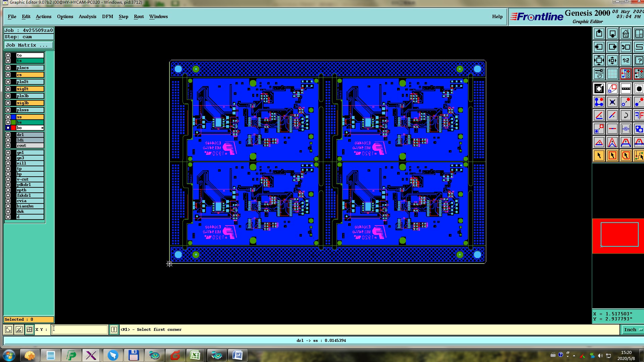Click the zoom-in (expand arrows) icon
Image resolution: width=644 pixels, height=362 pixels.
point(599,60)
